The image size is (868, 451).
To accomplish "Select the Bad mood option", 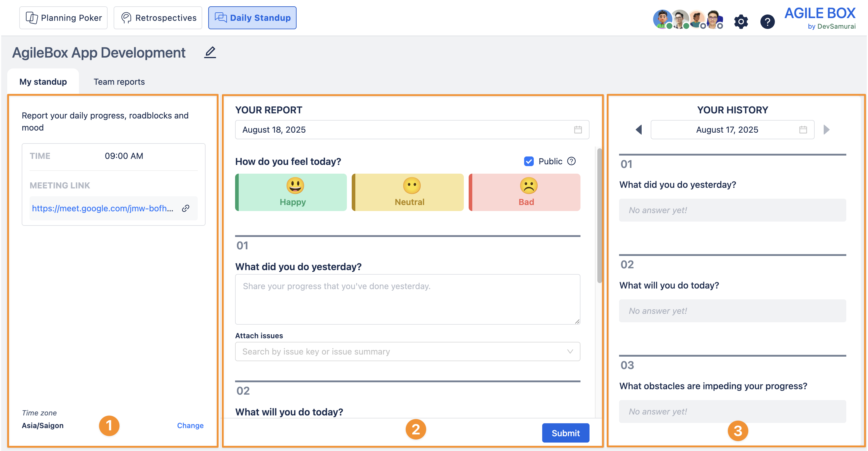I will pyautogui.click(x=525, y=192).
